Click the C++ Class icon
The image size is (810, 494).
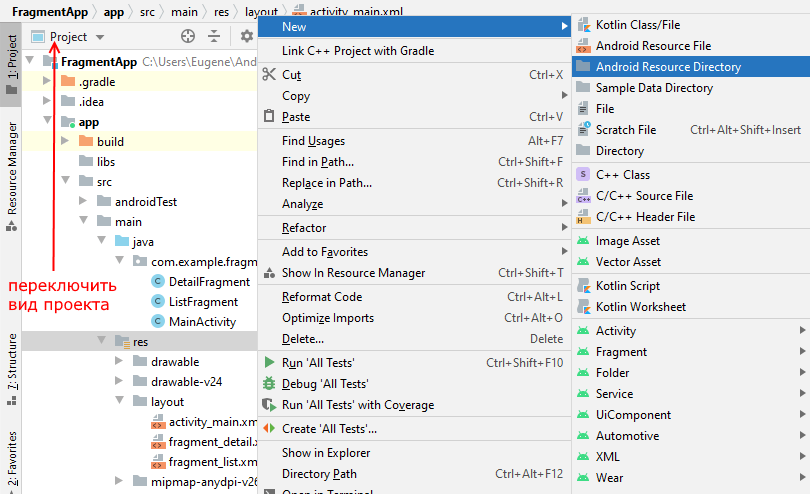pyautogui.click(x=583, y=175)
